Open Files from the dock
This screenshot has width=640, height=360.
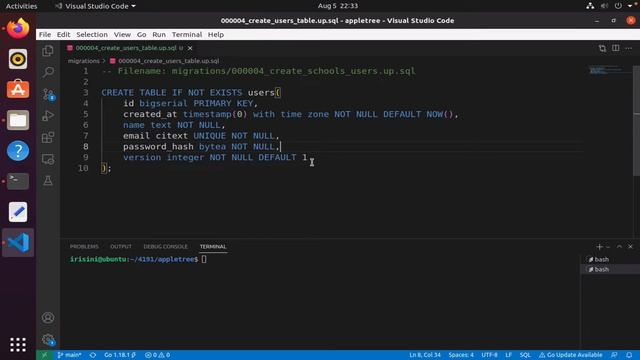click(18, 120)
